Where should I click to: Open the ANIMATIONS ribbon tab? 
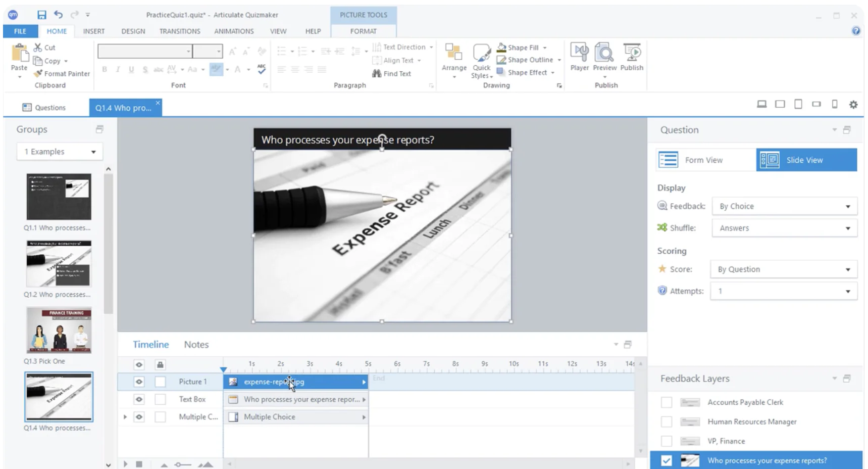(234, 31)
